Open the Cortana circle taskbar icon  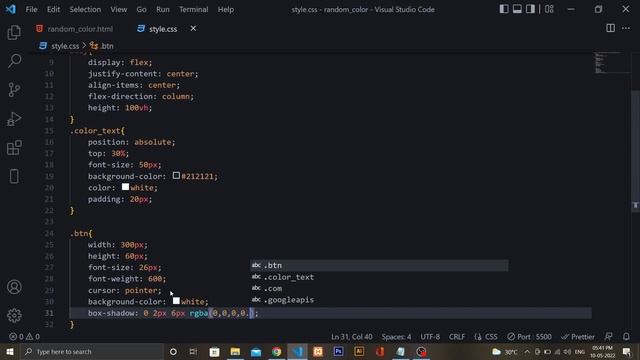click(173, 351)
